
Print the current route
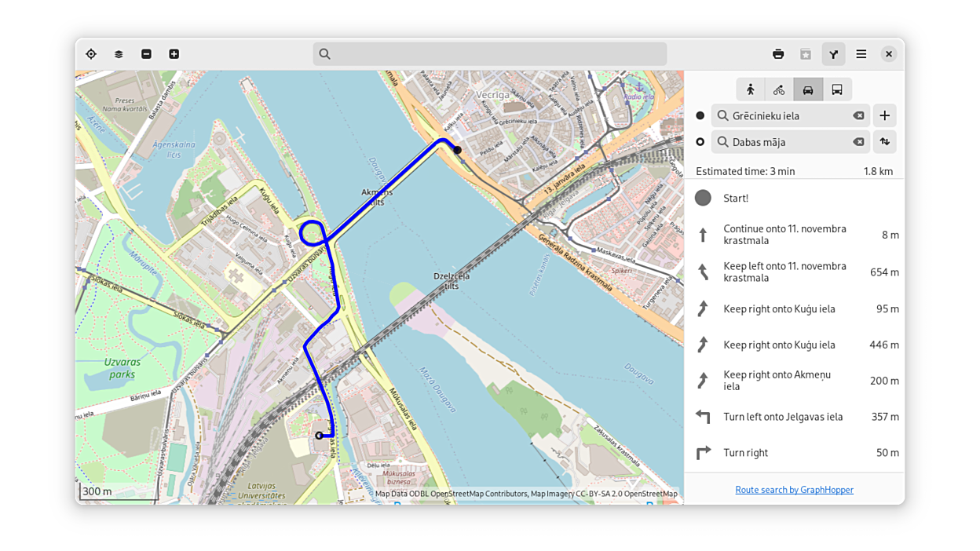(x=778, y=54)
